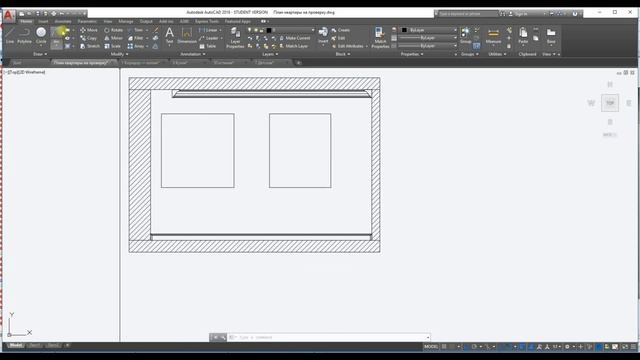Insert a Table

[208, 46]
